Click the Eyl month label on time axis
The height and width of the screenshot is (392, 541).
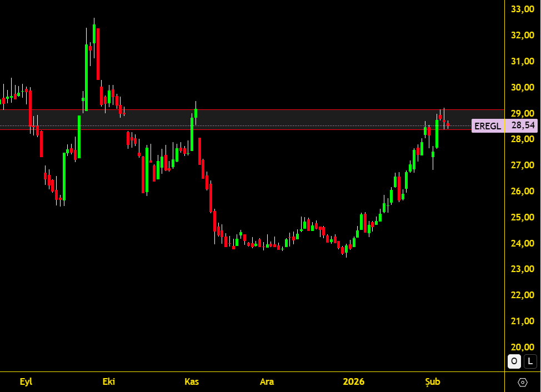(26, 381)
